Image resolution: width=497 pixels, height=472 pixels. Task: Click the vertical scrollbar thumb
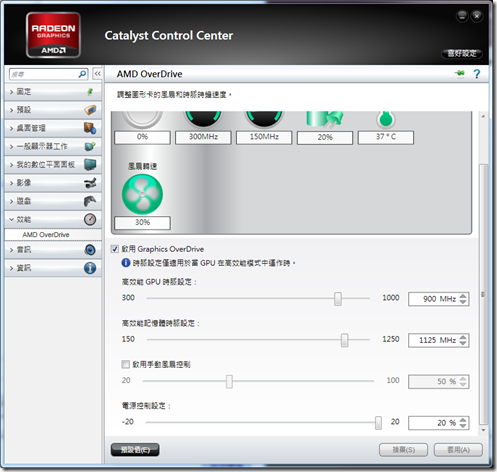point(483,294)
